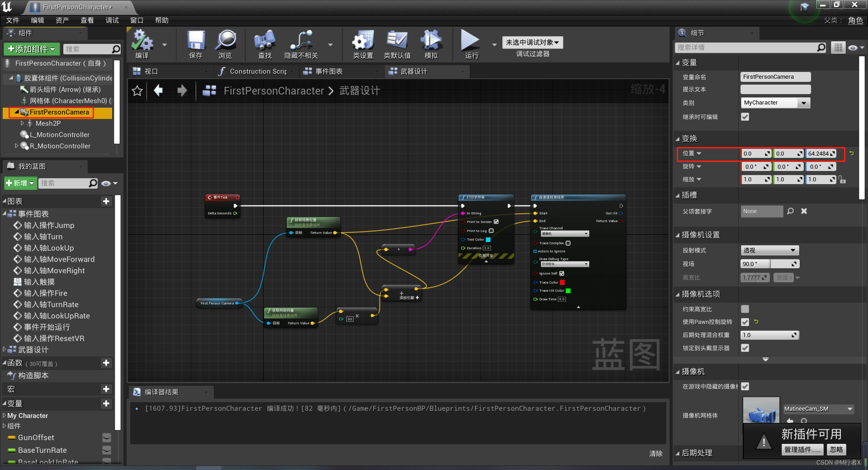Reset position to default yellow arrow

point(852,153)
